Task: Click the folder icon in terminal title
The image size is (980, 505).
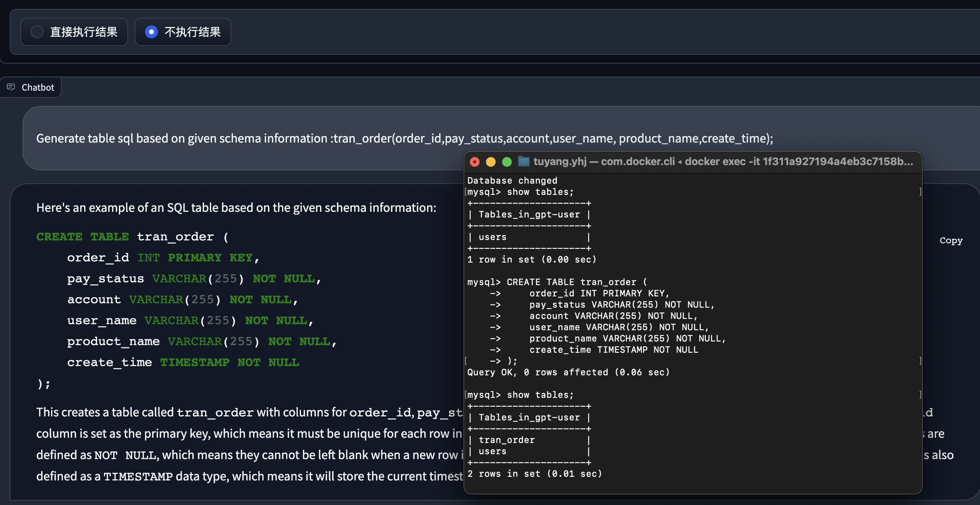Action: (x=523, y=161)
